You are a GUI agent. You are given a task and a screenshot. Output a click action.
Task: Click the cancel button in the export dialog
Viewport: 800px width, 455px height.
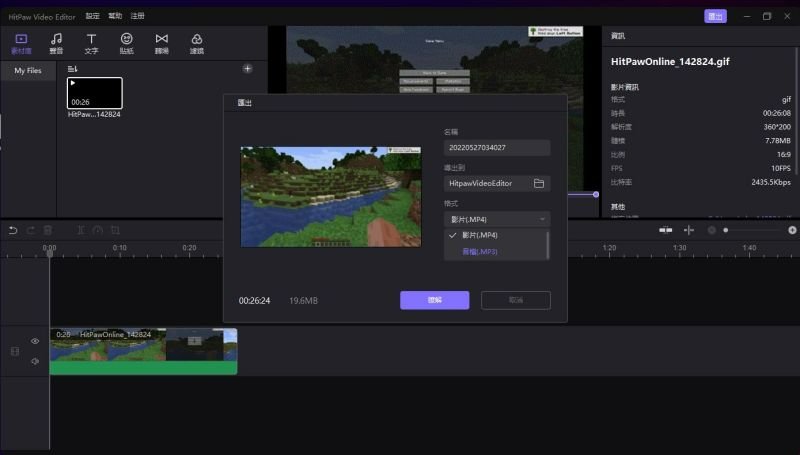[x=516, y=300]
